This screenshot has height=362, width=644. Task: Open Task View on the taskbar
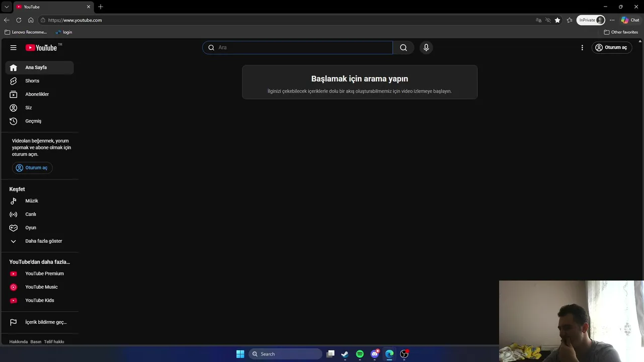point(331,354)
